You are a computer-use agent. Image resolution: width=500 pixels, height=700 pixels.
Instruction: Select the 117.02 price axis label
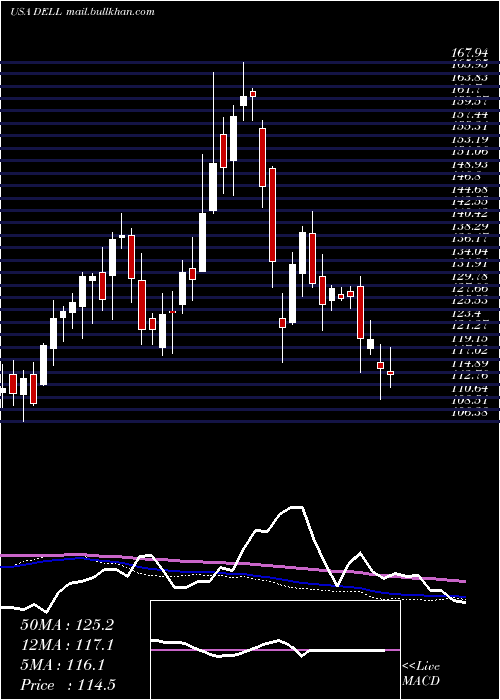click(469, 352)
